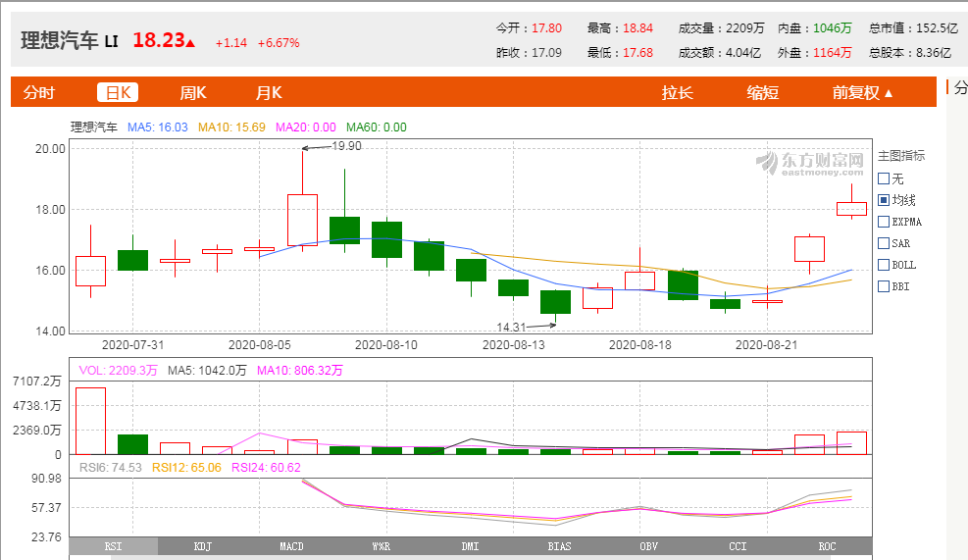Click the 拉长 stretch chart button
The width and height of the screenshot is (968, 560).
677,93
